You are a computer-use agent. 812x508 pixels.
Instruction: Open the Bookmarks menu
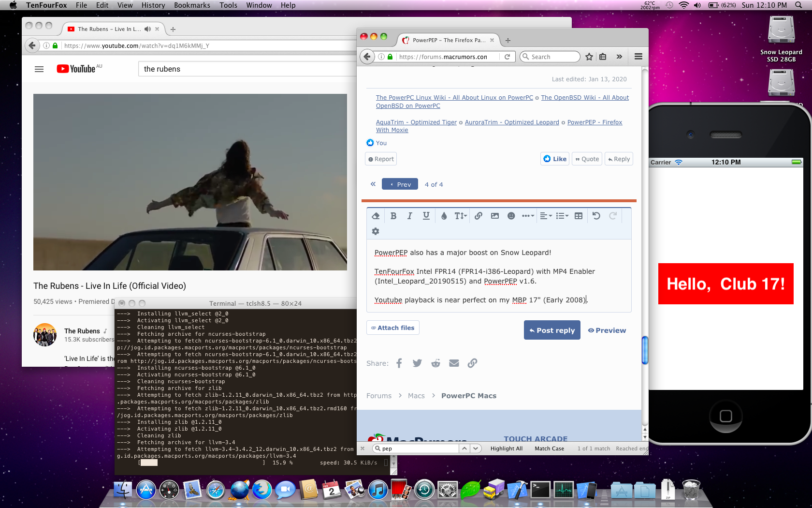coord(192,5)
